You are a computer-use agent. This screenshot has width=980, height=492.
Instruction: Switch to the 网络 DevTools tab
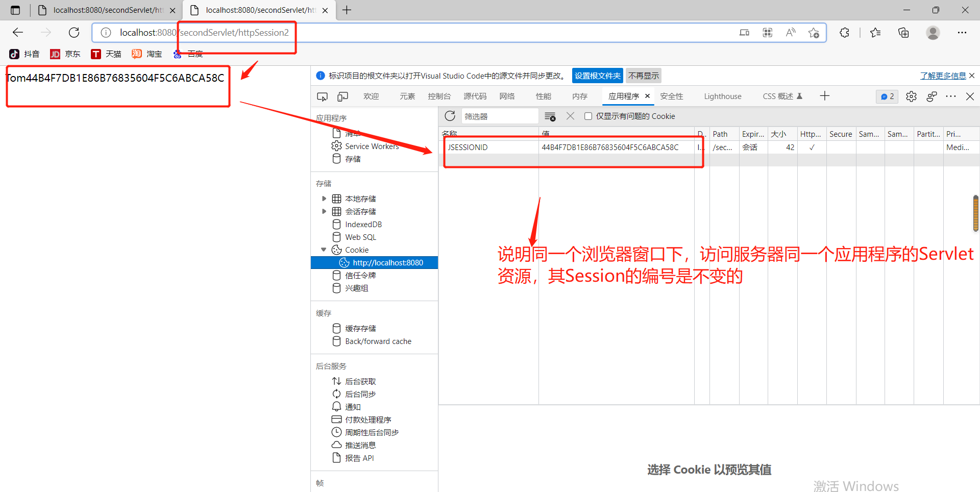point(507,96)
